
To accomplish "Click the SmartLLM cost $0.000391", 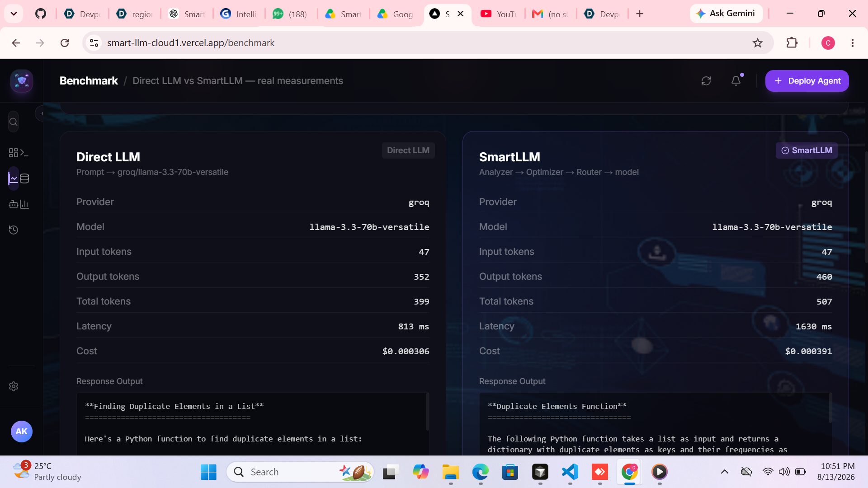I will coord(809,352).
